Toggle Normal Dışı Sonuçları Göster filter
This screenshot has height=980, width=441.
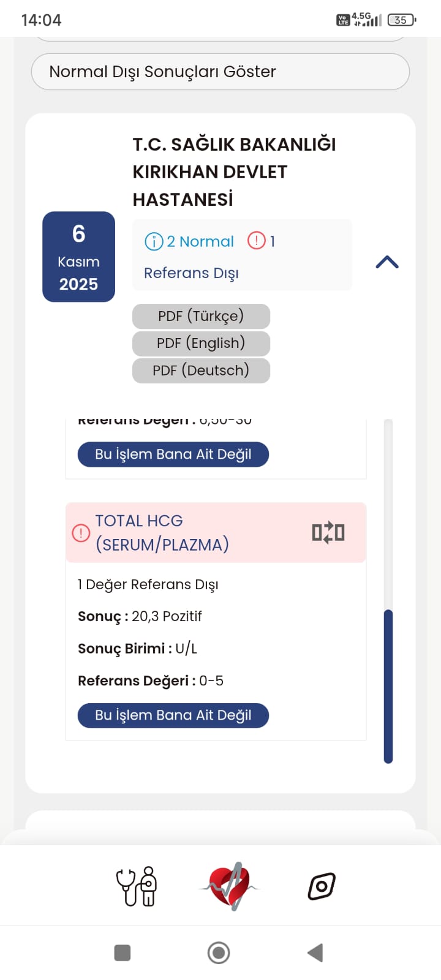point(221,72)
